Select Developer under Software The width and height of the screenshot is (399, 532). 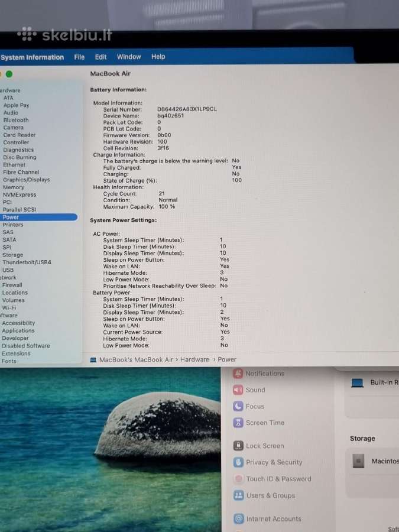click(x=15, y=338)
